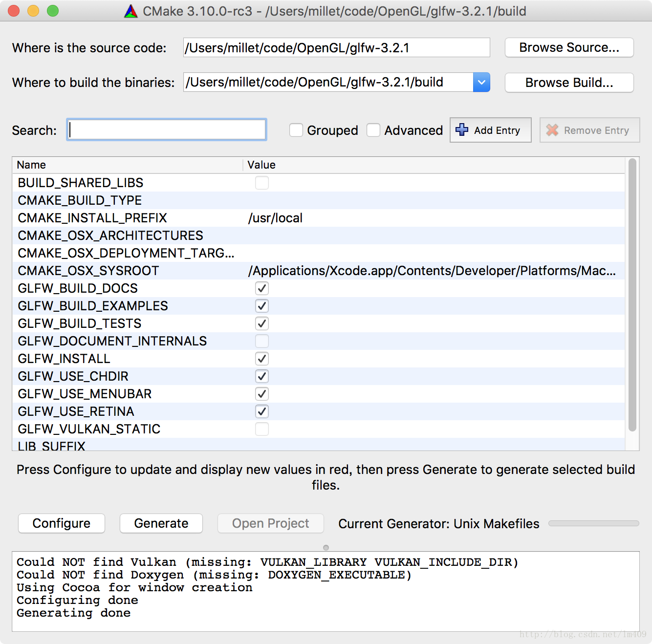Select the CMAKE_OSX_DEPLOYMENT_TARG... row
This screenshot has height=644, width=652.
coord(319,253)
